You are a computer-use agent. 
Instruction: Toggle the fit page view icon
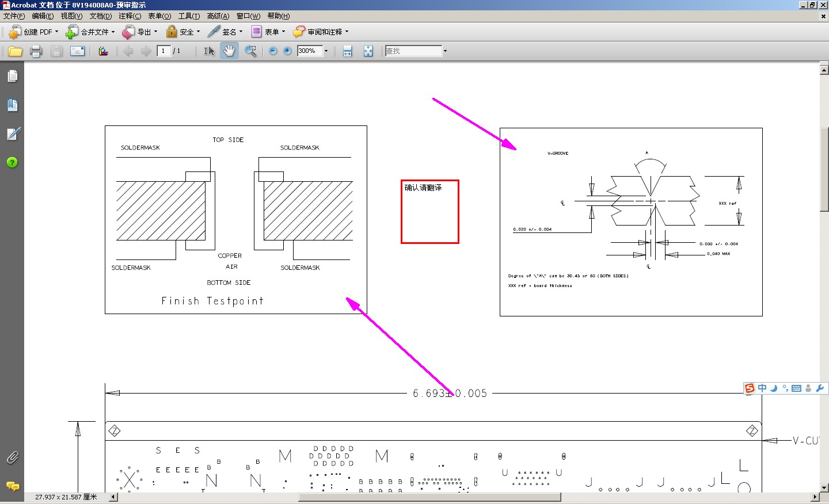[x=368, y=51]
